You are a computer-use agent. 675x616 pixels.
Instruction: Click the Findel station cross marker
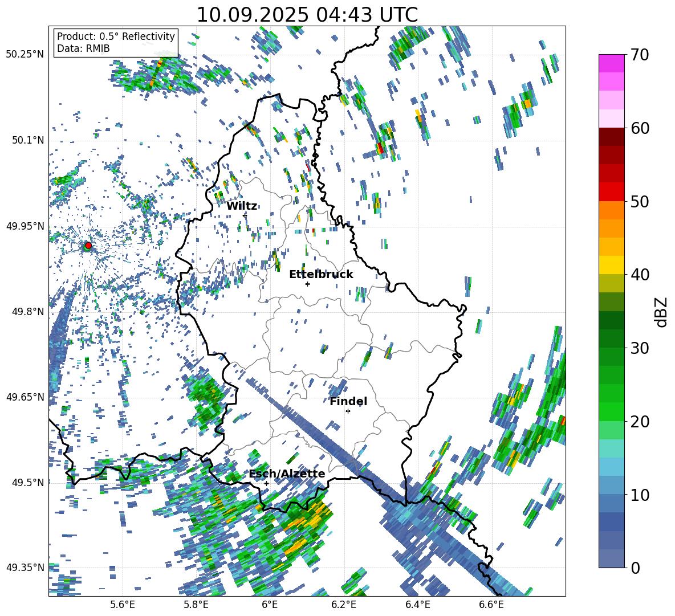348,411
